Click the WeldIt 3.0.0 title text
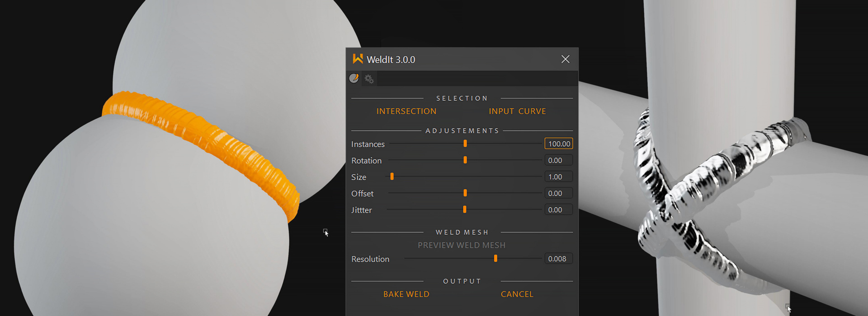The image size is (868, 316). click(x=391, y=60)
